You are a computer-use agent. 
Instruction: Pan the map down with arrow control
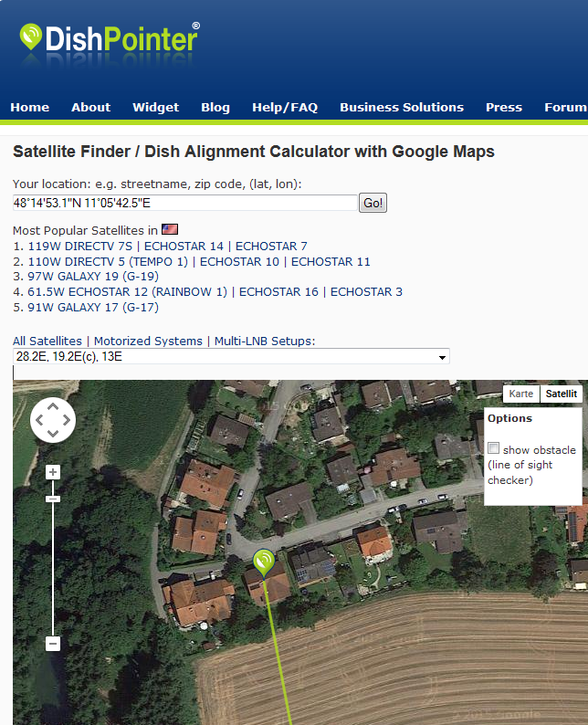(x=53, y=433)
